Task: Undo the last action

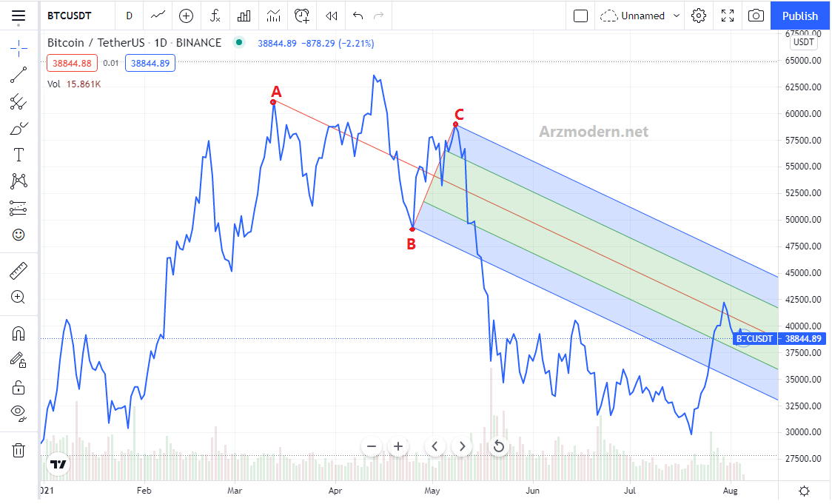Action: tap(358, 16)
